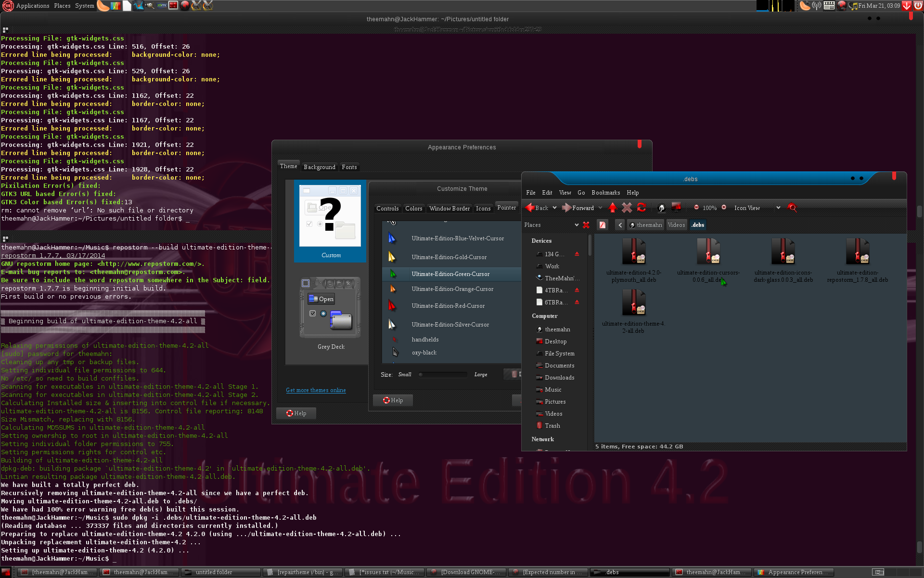Screen dimensions: 924x578
Task: Open network indicator in system tray
Action: [817, 6]
